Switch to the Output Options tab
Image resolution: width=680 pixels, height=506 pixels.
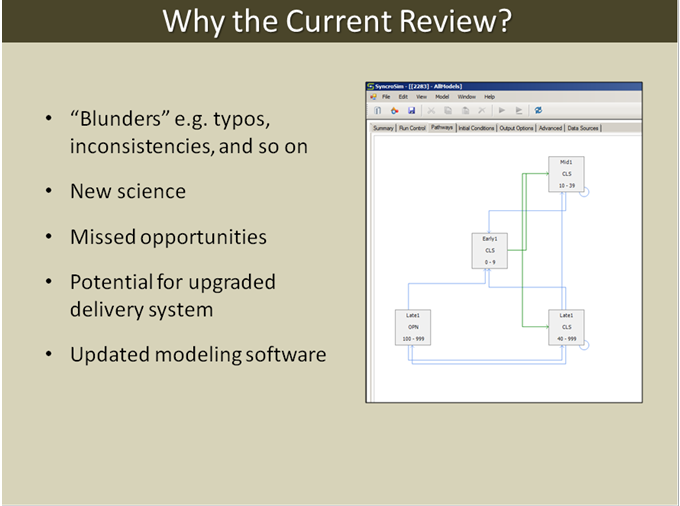tap(516, 128)
